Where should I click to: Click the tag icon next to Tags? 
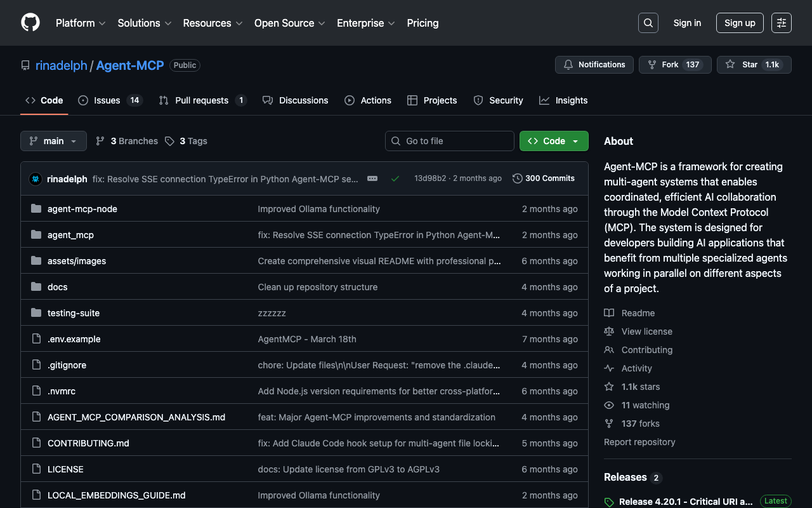tap(169, 141)
